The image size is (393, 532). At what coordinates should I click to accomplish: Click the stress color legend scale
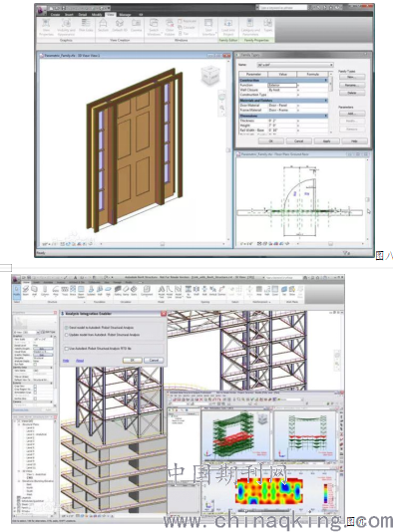point(326,493)
